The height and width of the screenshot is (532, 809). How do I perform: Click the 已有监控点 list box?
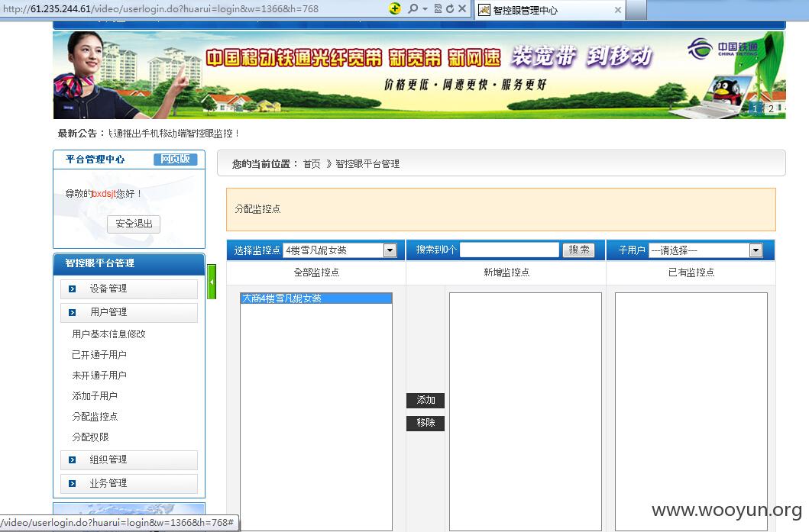691,411
